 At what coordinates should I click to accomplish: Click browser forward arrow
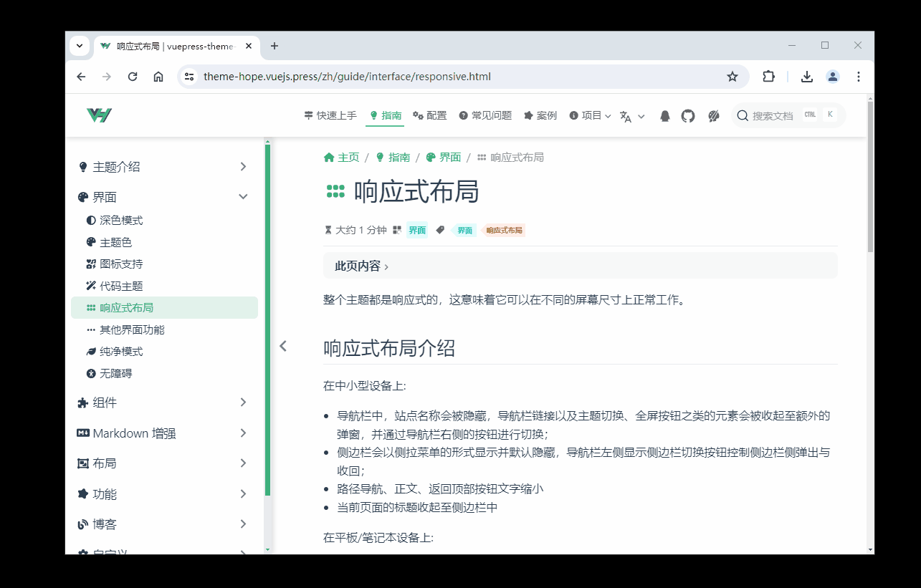(107, 77)
